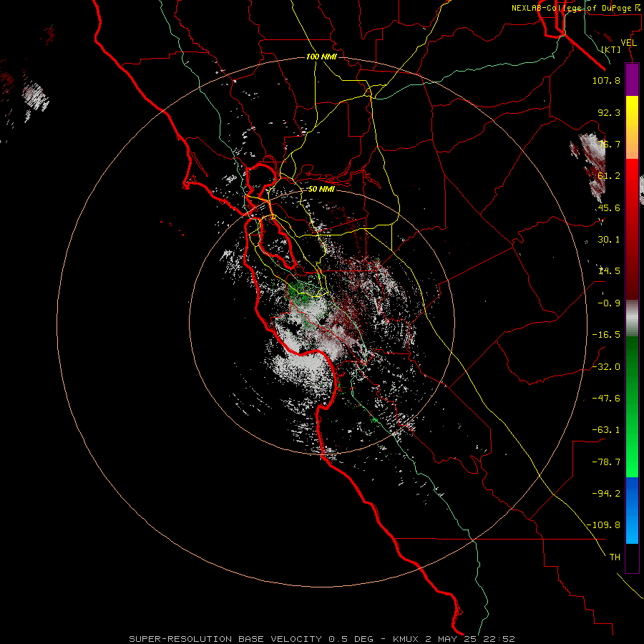Click the purple segment of velocity color bar

pyautogui.click(x=632, y=80)
